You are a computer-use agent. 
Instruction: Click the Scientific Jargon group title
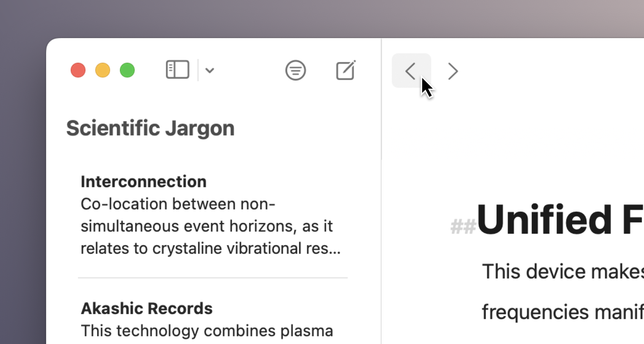point(150,128)
